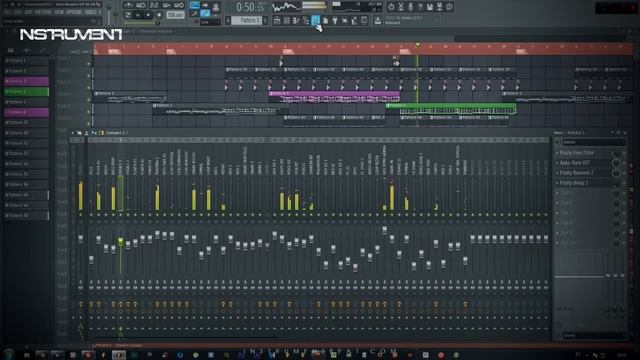This screenshot has width=640, height=360.
Task: Mute playlist Track 2 with its green dot
Action: click(89, 76)
